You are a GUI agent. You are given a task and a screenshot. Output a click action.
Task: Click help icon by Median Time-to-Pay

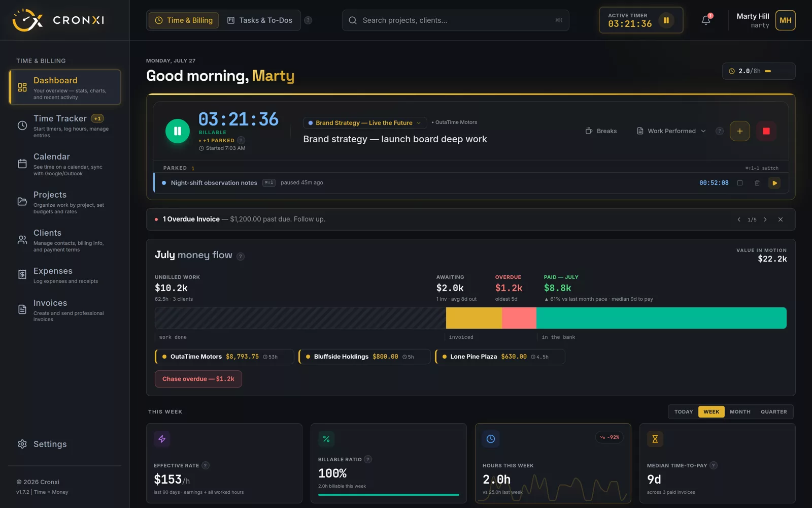713,465
